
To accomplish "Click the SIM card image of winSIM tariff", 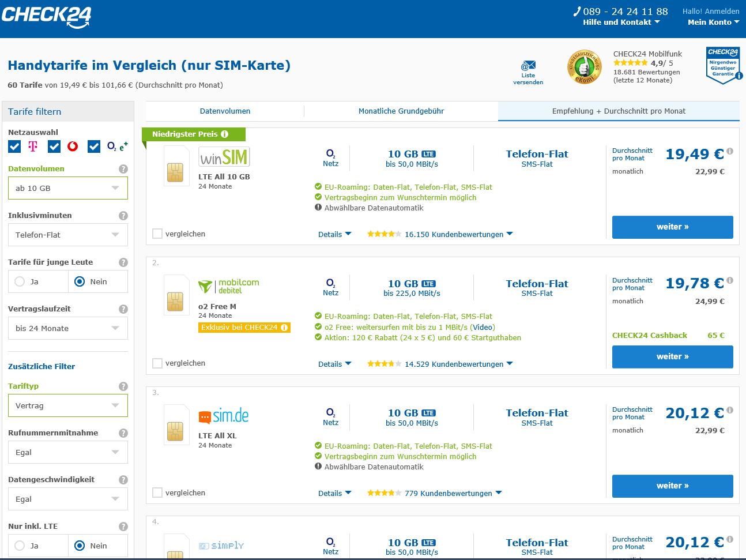I will (x=176, y=166).
